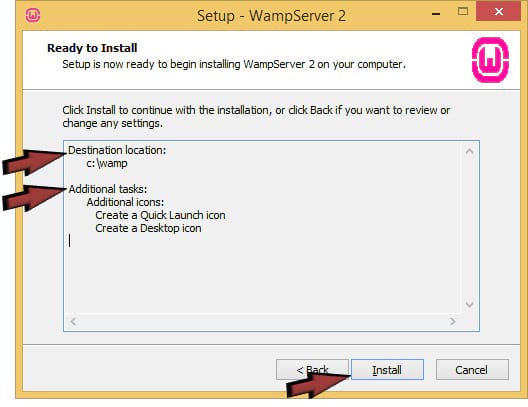Click the scroll down arrow in summary box
Image resolution: width=528 pixels, height=407 pixels.
(x=469, y=305)
